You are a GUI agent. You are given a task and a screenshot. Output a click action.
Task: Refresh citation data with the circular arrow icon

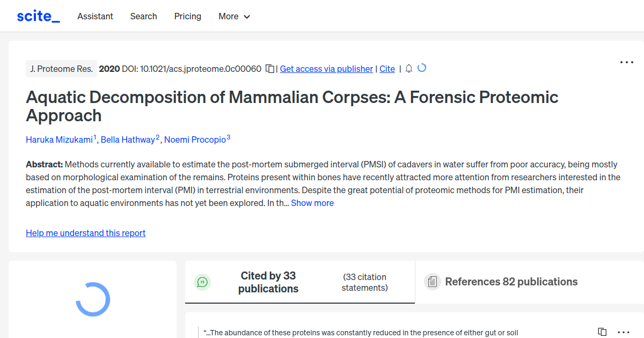pyautogui.click(x=422, y=68)
